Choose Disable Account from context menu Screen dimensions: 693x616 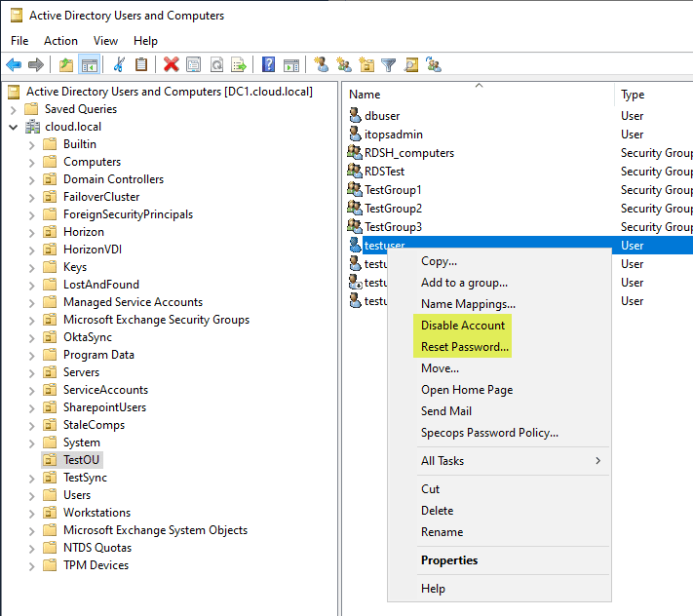tap(463, 326)
